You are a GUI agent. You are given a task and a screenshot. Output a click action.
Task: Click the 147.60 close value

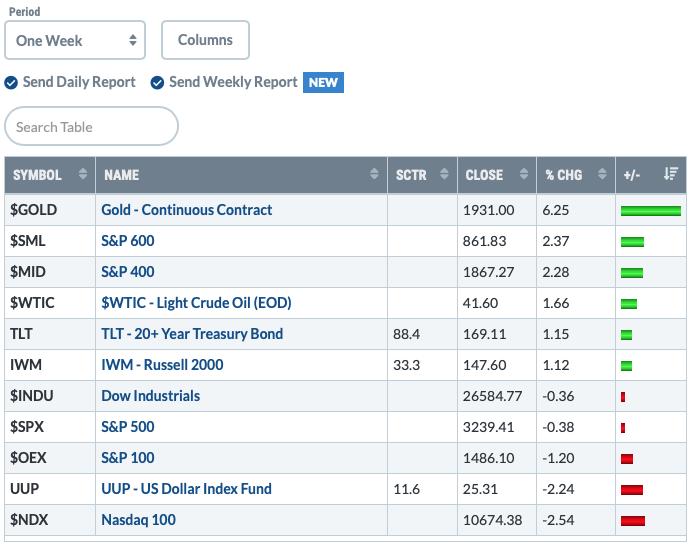[484, 365]
